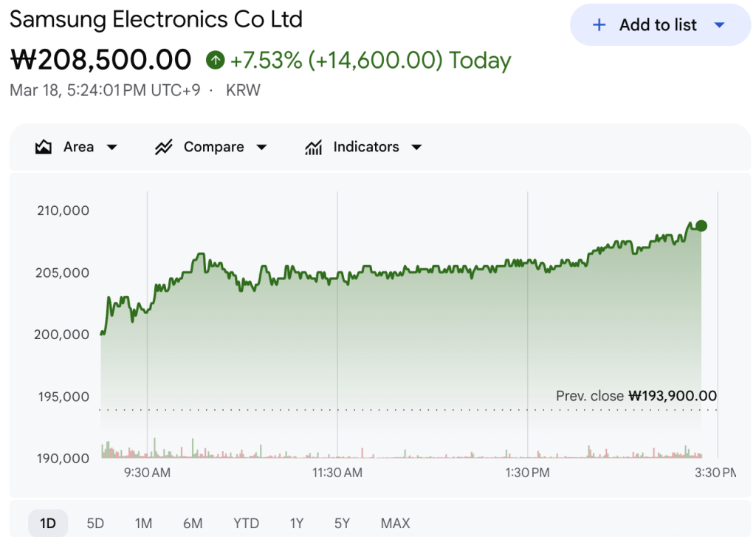Expand the Indicators dropdown arrow
Screen dimensions: 756x537
click(x=416, y=147)
